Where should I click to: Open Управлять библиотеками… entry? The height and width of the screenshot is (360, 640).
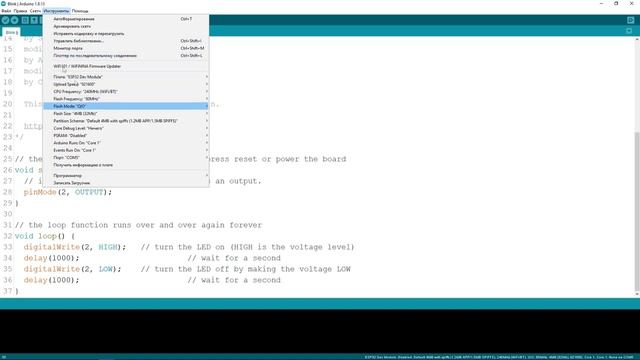[126, 41]
